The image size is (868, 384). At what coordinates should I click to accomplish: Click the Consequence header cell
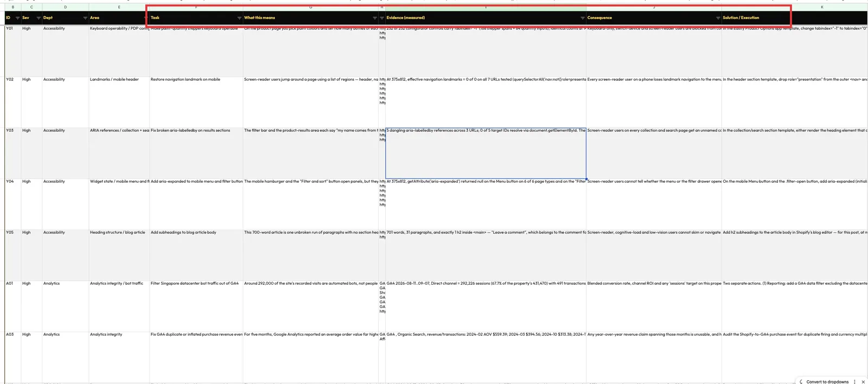coord(654,18)
